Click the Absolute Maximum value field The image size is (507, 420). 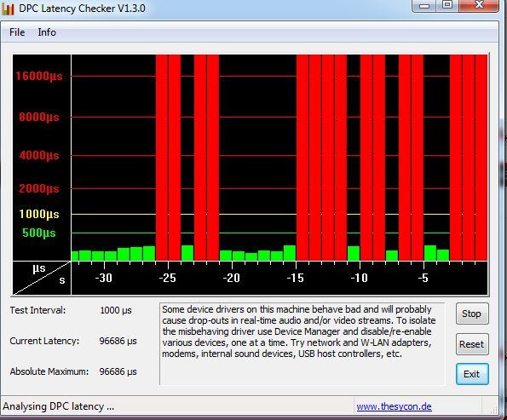tap(118, 371)
